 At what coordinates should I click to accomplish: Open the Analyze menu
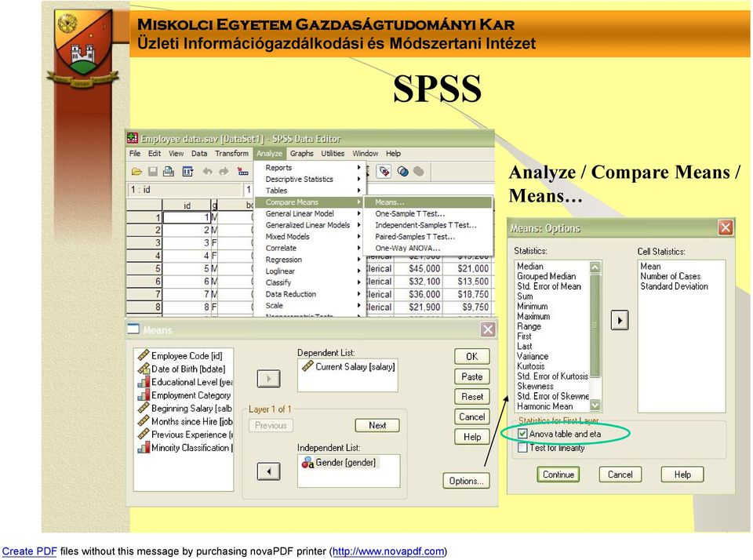pyautogui.click(x=269, y=154)
